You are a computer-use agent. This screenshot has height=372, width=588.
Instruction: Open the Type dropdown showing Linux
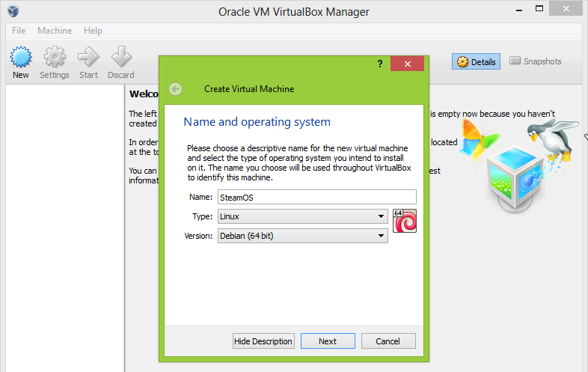(303, 216)
